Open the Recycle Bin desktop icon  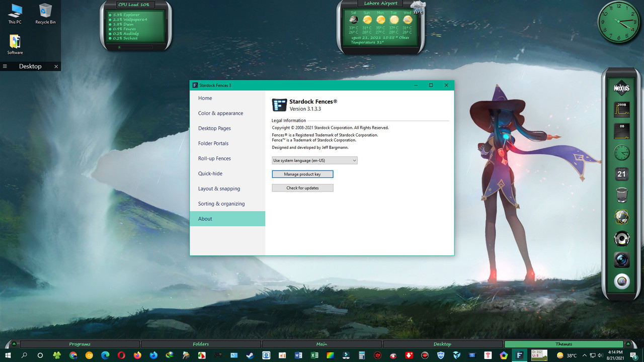click(45, 14)
